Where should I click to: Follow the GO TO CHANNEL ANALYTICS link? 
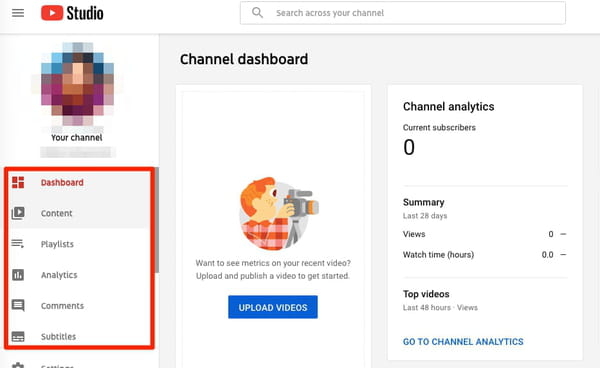click(x=463, y=342)
